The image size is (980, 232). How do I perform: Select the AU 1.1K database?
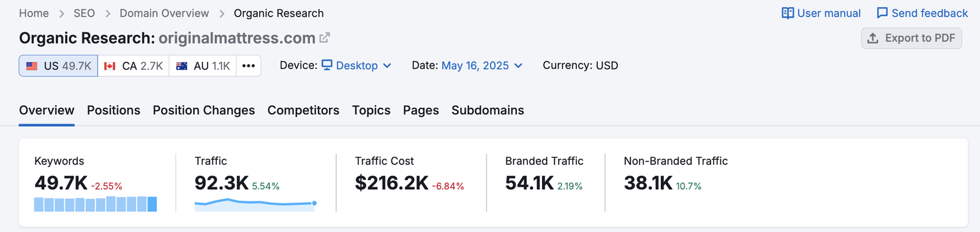[203, 66]
